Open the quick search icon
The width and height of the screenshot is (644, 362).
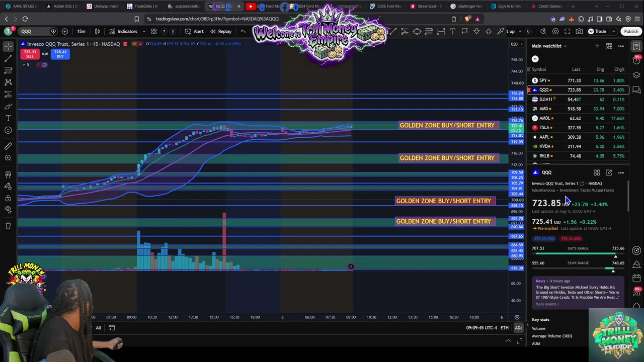point(543,31)
